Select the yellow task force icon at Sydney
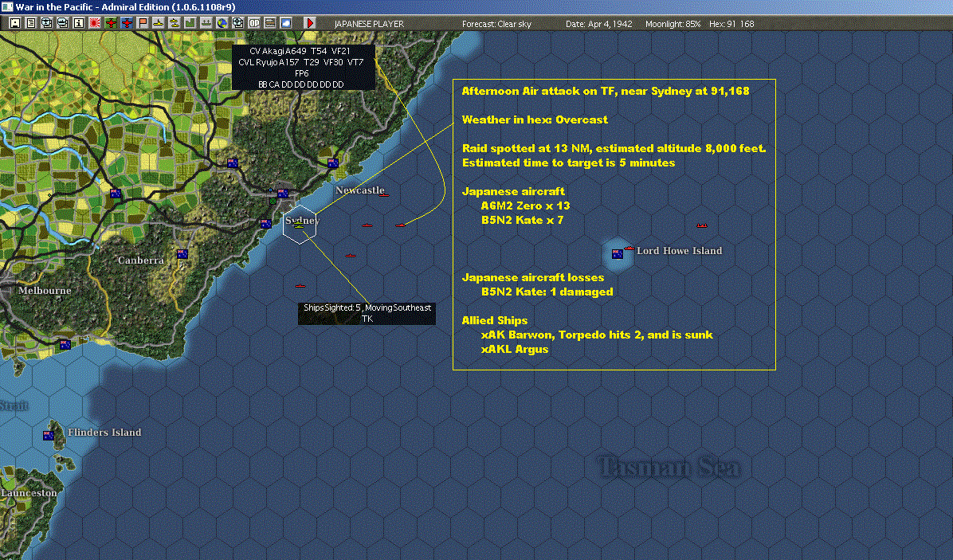953x560 pixels. pyautogui.click(x=299, y=225)
